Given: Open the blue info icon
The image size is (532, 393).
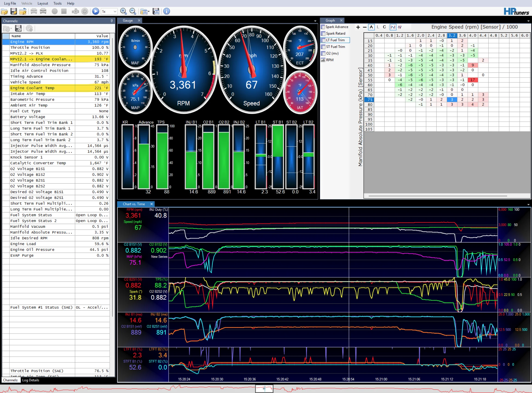Looking at the screenshot, I should coord(167,11).
